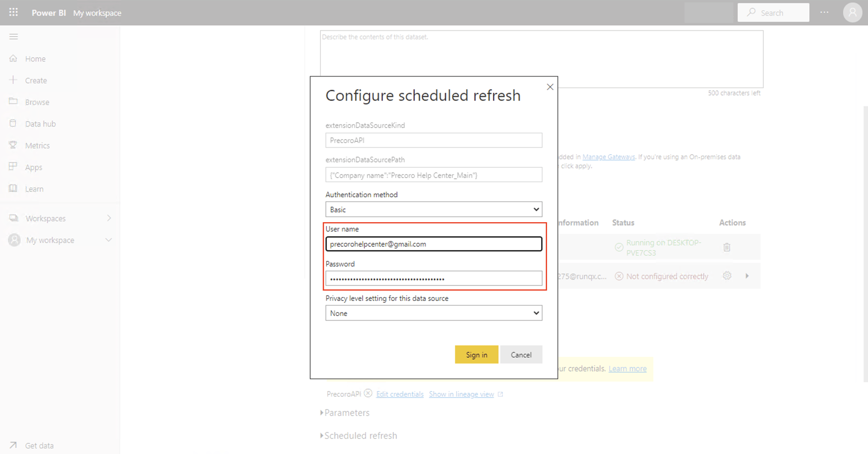Collapse the navigation pane with hamburger menu

coord(13,37)
